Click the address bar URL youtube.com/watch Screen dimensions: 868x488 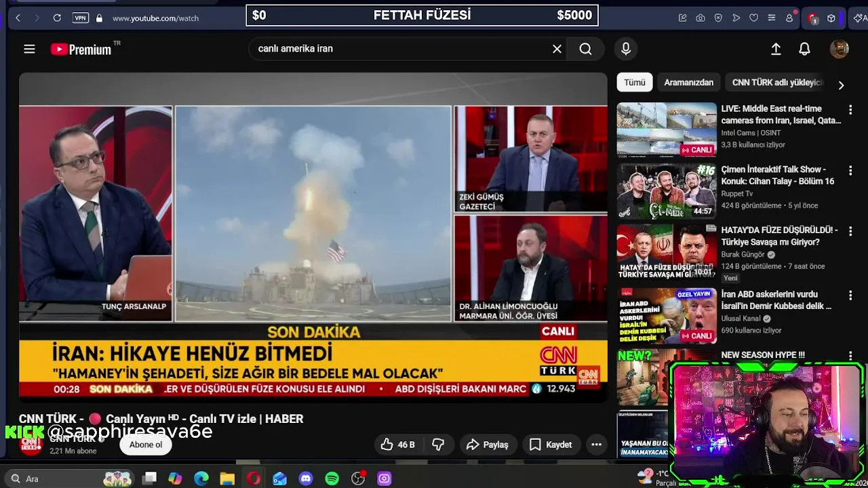tap(155, 18)
